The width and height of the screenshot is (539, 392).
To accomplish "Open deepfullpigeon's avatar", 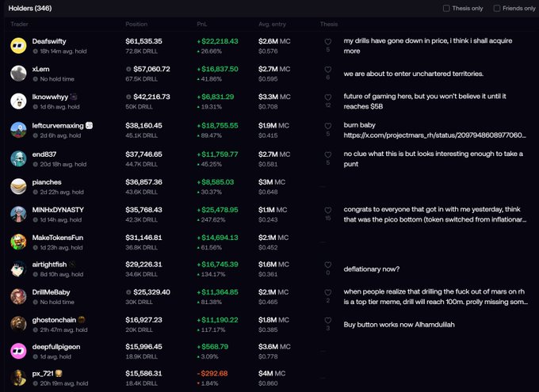I will tap(18, 351).
